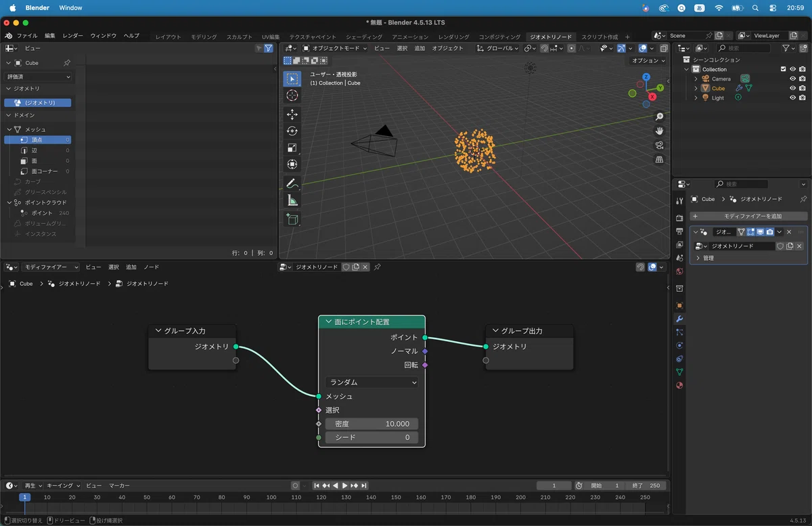This screenshot has height=526, width=812.
Task: Jump to the timeline end frame button
Action: click(x=364, y=485)
